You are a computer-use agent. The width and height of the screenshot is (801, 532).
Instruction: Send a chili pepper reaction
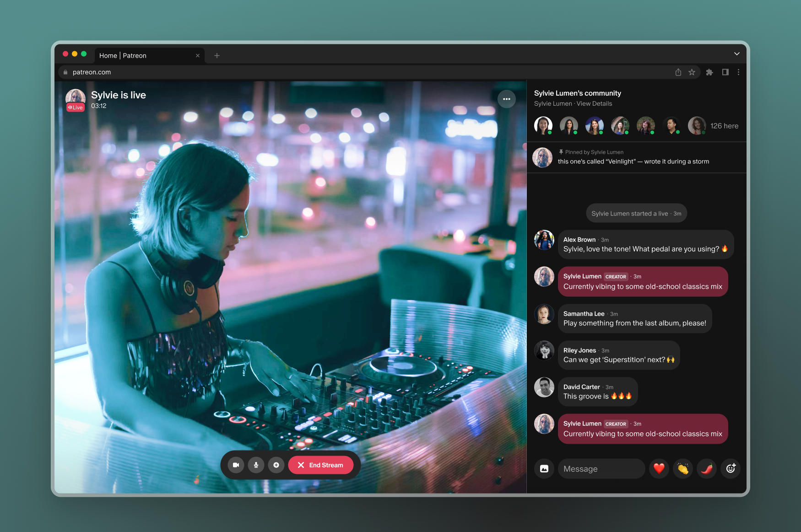[x=707, y=468]
